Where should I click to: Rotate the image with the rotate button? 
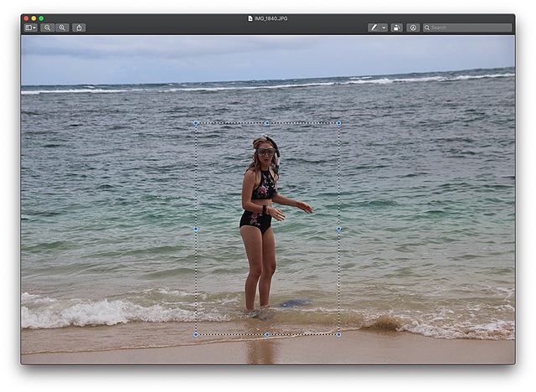(x=396, y=28)
